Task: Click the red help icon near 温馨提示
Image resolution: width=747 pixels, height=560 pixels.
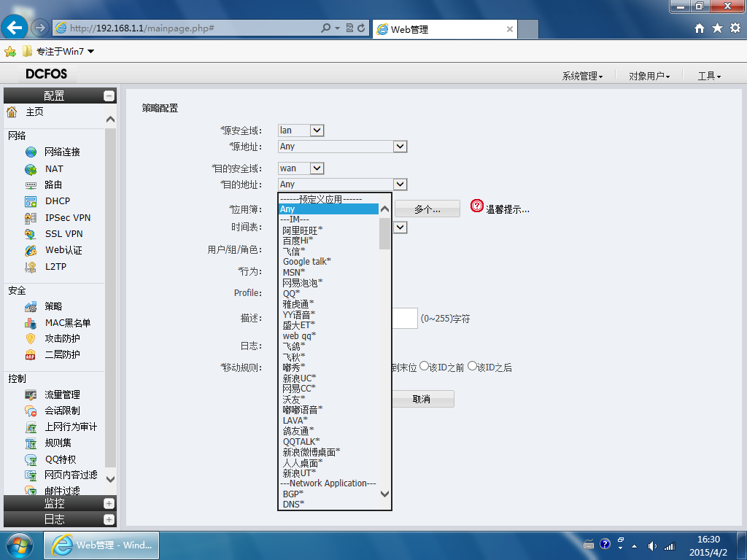Action: click(x=477, y=206)
